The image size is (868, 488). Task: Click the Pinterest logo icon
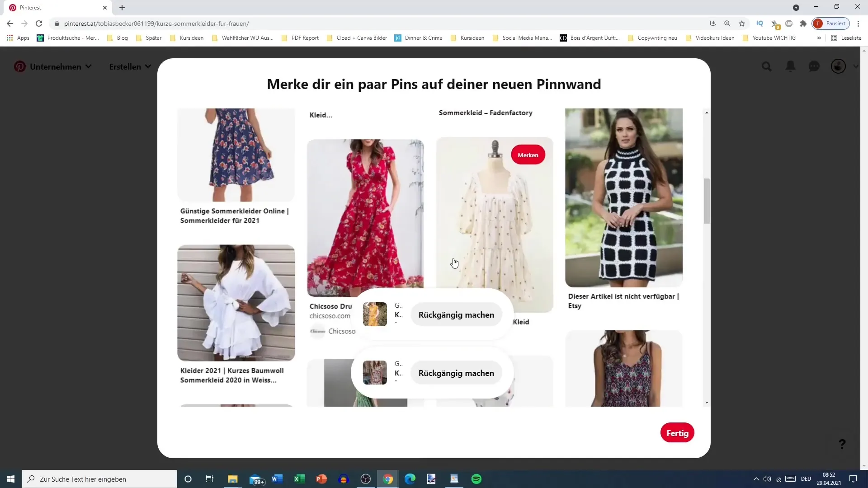(19, 66)
